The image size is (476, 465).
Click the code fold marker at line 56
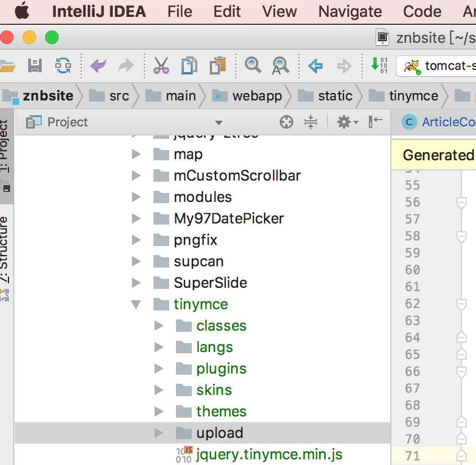(461, 203)
